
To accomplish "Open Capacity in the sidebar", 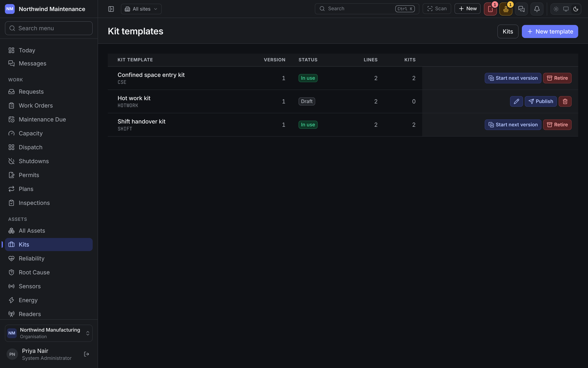I will pyautogui.click(x=49, y=133).
